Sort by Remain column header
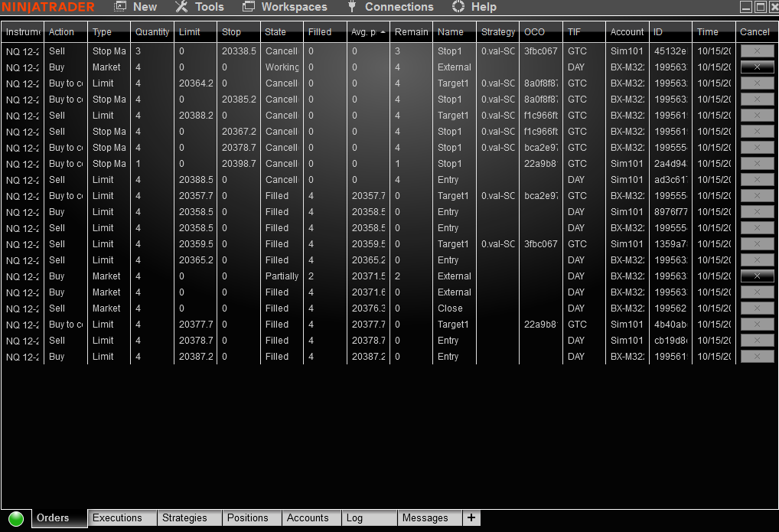 coord(411,32)
